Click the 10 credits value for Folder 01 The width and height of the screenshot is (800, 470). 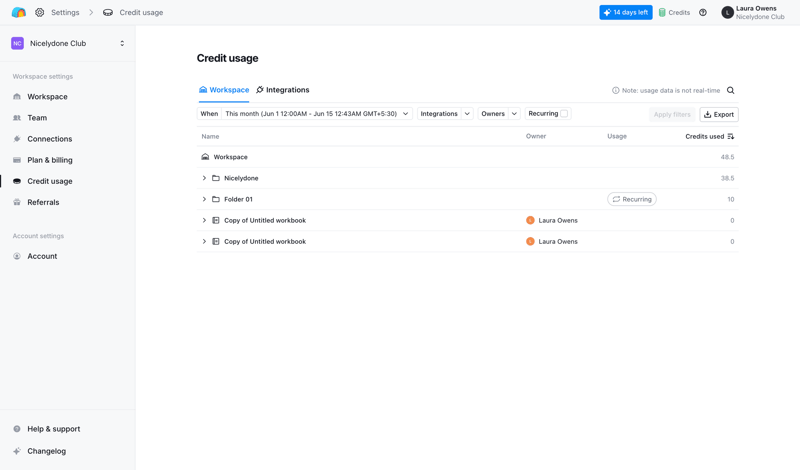point(731,200)
